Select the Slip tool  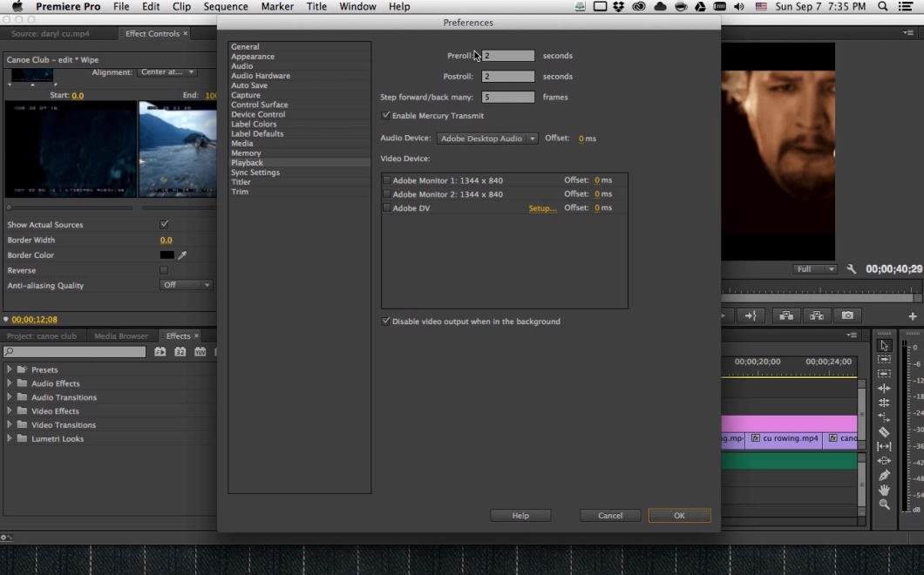click(x=884, y=447)
